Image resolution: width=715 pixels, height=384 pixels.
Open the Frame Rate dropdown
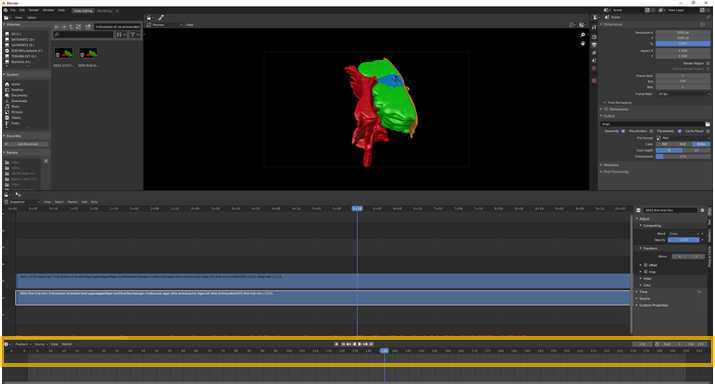pyautogui.click(x=684, y=94)
